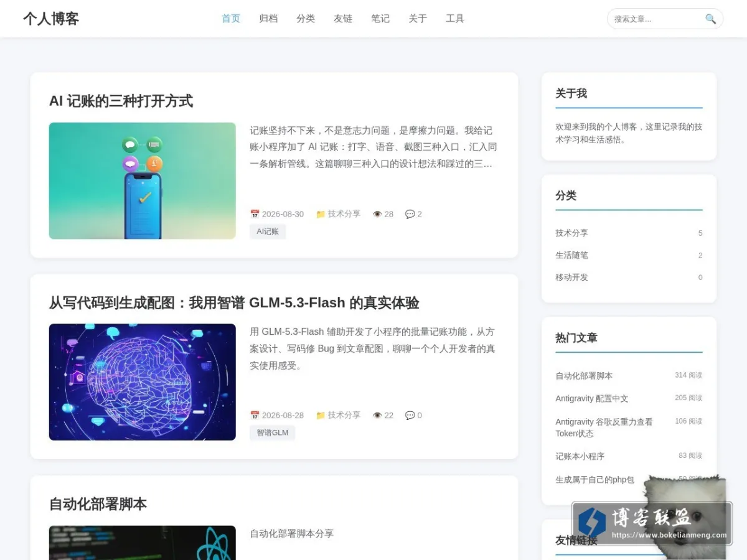Click the 用 GLM-5.3-Flash 辅助开发 excerpt text
The height and width of the screenshot is (560, 747).
372,348
